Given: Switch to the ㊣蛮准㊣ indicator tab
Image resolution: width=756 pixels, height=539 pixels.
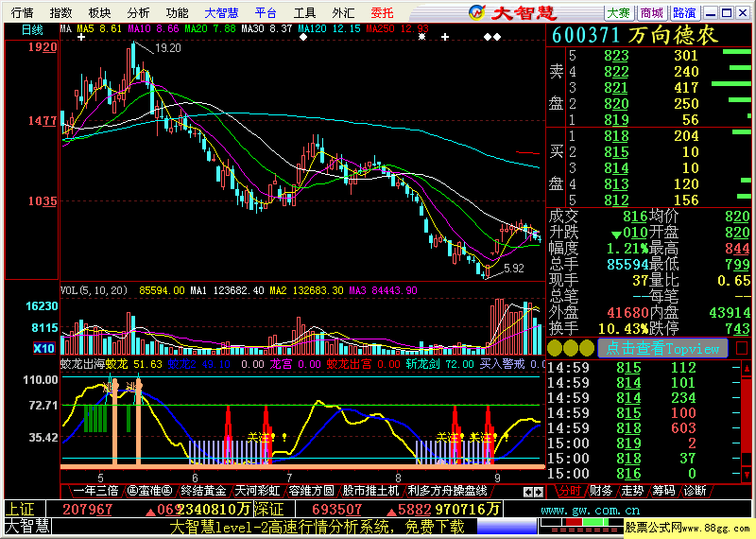Looking at the screenshot, I should coord(149,491).
